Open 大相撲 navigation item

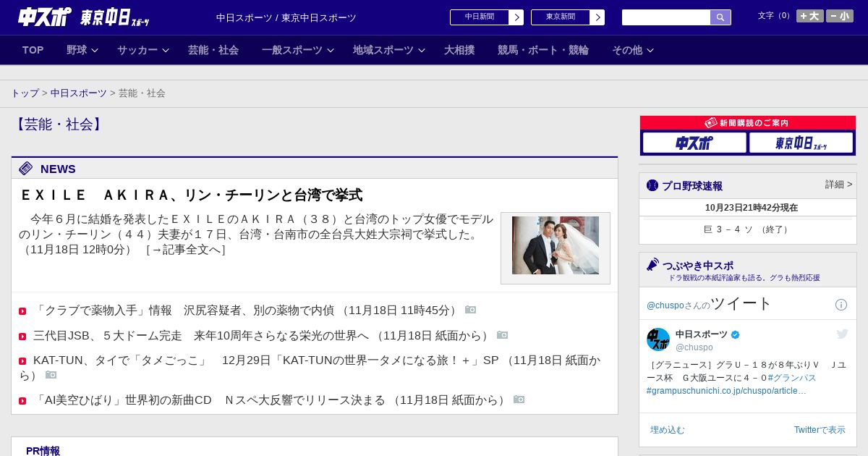point(459,50)
